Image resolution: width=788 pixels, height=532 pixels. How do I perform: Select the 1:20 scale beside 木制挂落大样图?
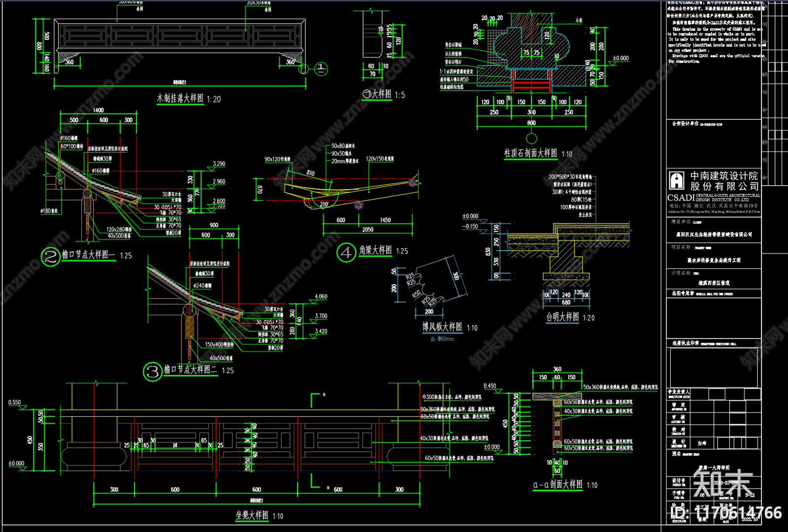pos(214,100)
